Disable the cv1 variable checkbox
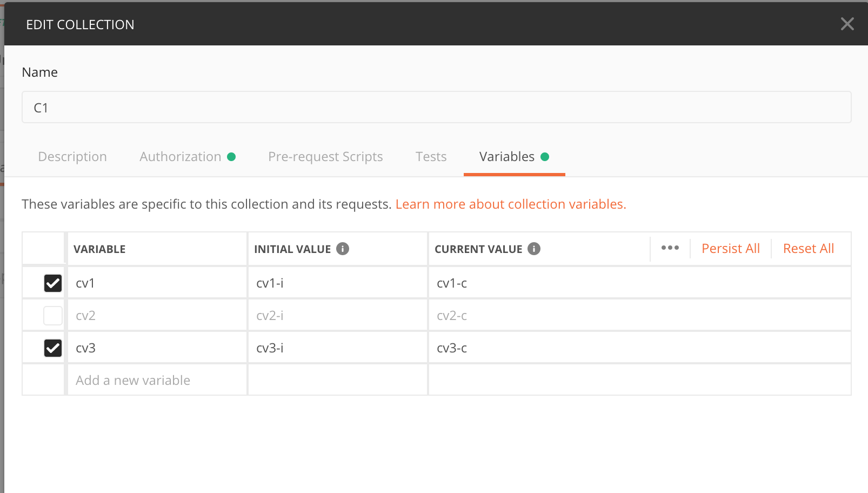 coord(52,283)
